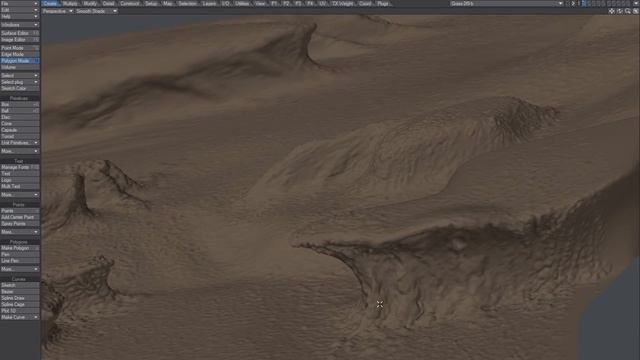The image size is (640, 360).
Task: Go to the Map tab
Action: (168, 3)
